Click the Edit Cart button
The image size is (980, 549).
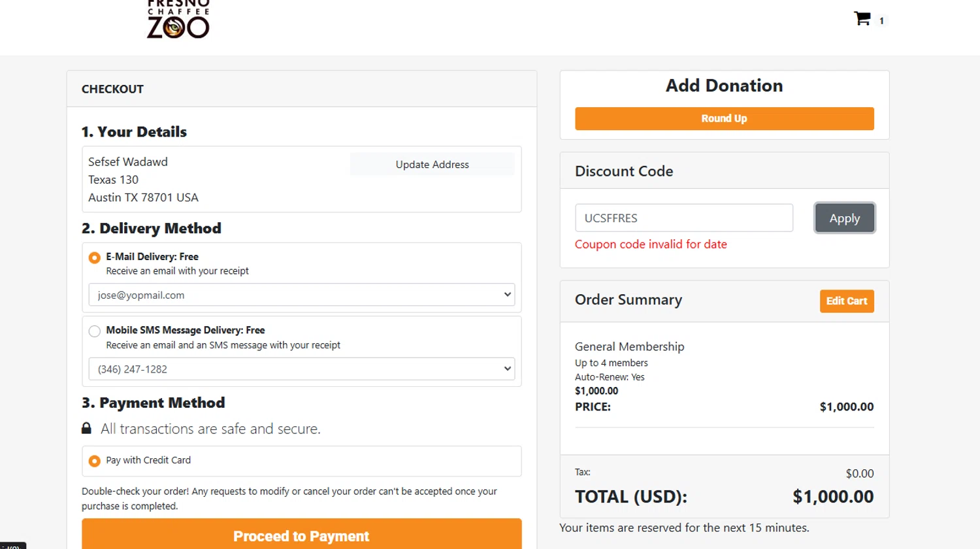pyautogui.click(x=847, y=301)
